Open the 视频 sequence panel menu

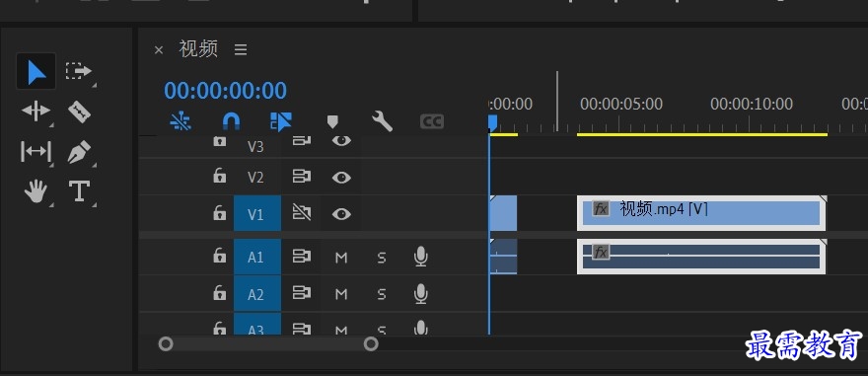[x=241, y=50]
